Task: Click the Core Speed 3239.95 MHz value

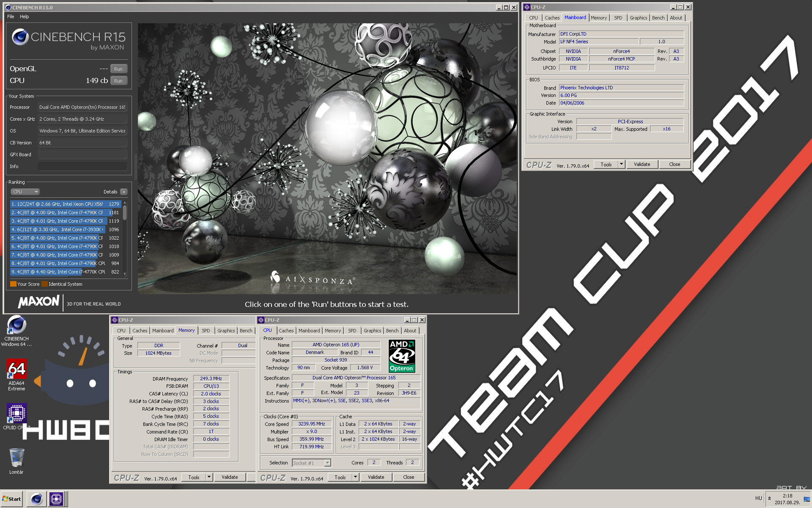Action: 312,424
